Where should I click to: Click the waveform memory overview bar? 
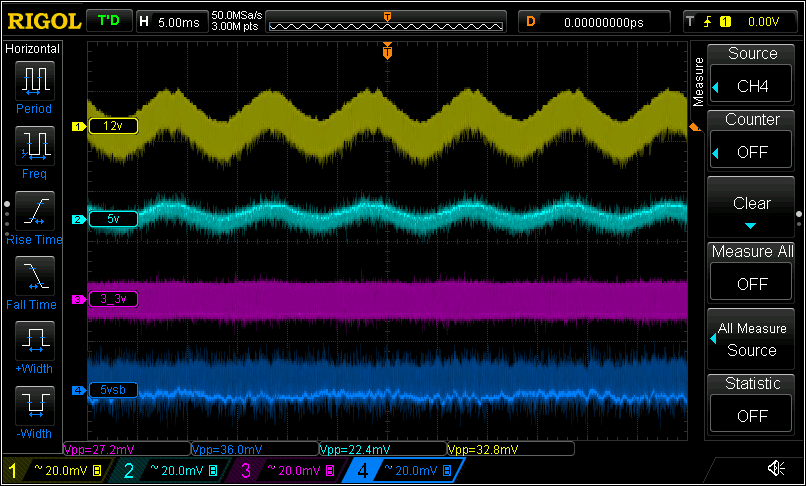(x=386, y=22)
